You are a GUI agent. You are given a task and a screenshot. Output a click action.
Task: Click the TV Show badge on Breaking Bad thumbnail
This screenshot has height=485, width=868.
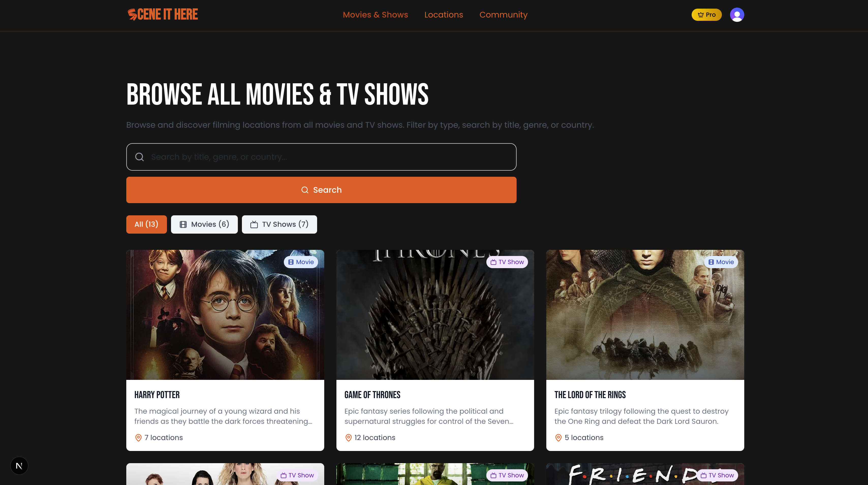(507, 475)
